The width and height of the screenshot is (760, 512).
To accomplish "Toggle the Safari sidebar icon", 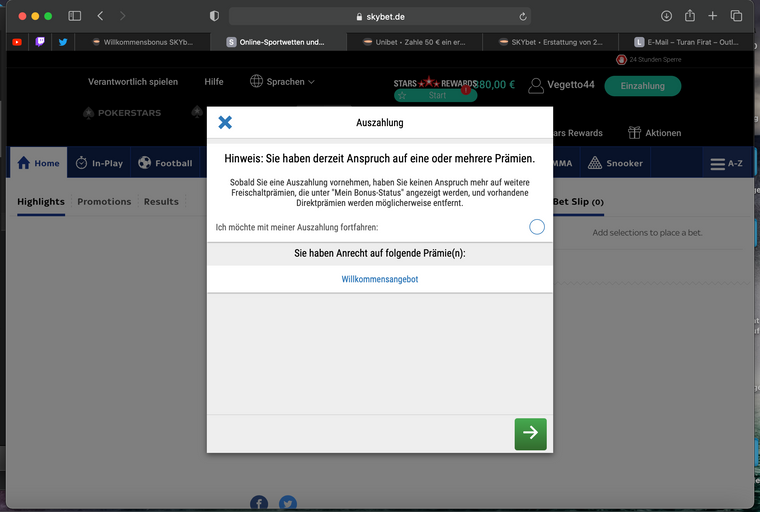I will (x=75, y=16).
